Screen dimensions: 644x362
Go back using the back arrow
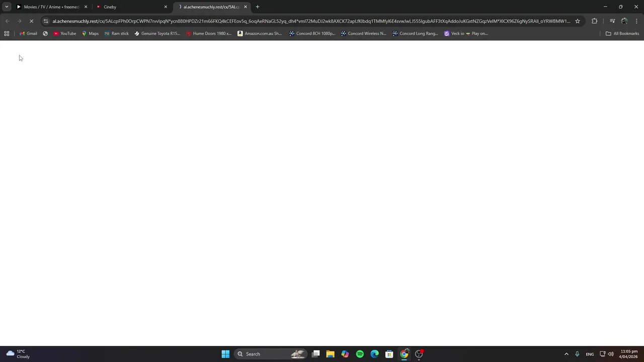coord(7,21)
